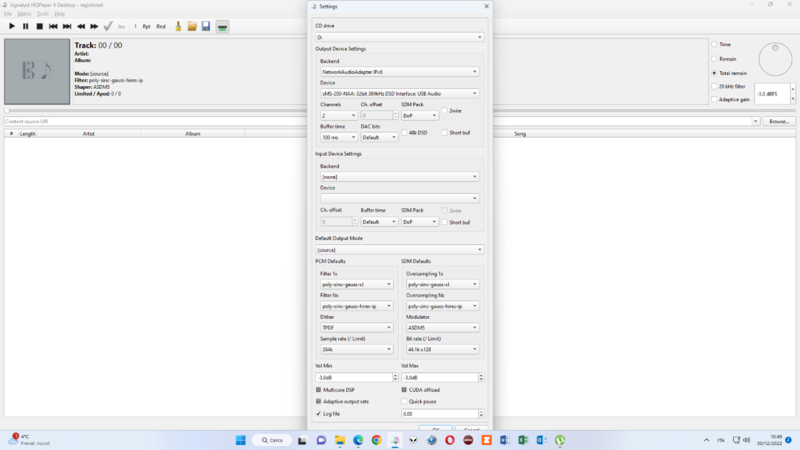The image size is (800, 450).
Task: Rewind with the double-left arrow icon
Action: 81,26
